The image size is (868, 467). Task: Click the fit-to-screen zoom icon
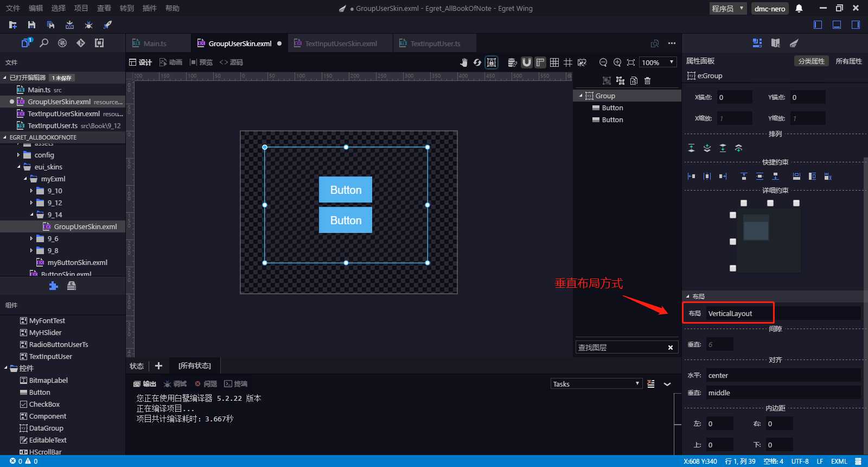click(x=631, y=62)
